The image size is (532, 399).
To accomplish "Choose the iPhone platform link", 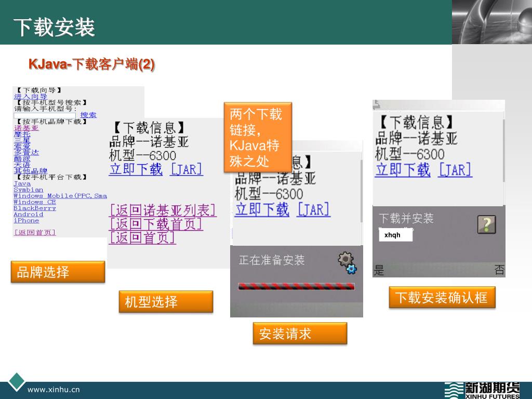I will pos(26,220).
